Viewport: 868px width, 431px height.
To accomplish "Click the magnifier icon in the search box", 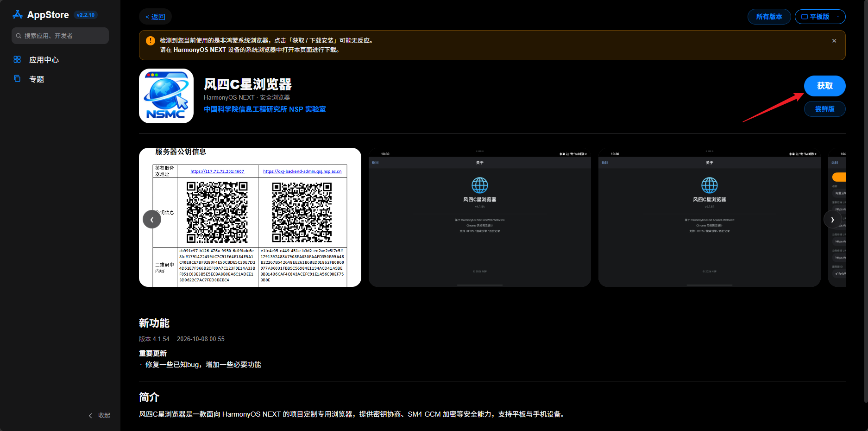I will [19, 36].
